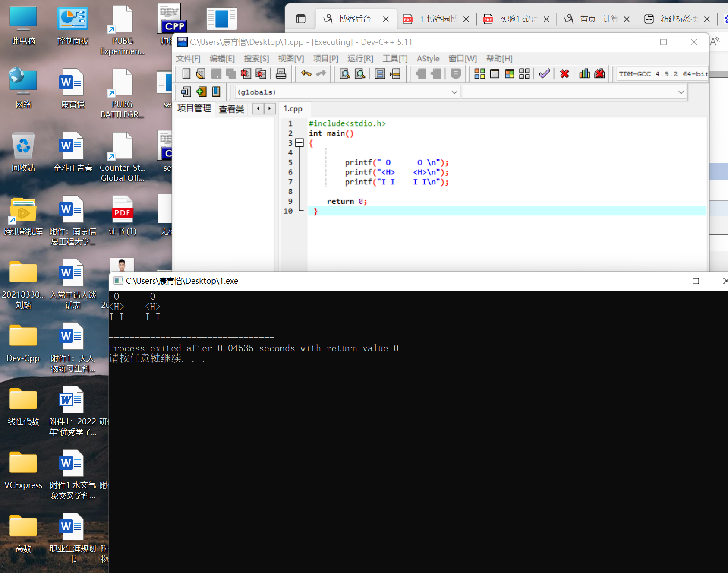Open the 视图[V] menu

click(x=291, y=59)
